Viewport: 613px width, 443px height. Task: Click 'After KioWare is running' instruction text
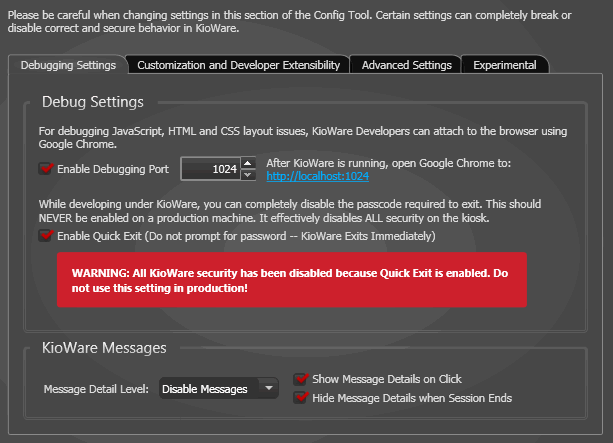(x=389, y=163)
